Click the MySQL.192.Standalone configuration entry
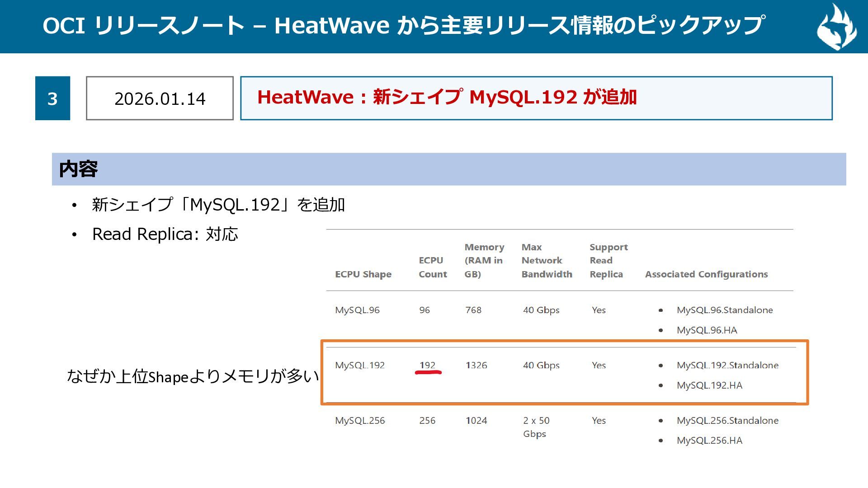The width and height of the screenshot is (868, 488). [x=727, y=365]
